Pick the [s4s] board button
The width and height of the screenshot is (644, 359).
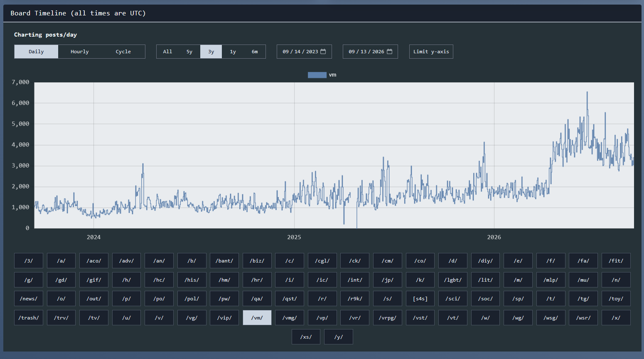pyautogui.click(x=420, y=299)
